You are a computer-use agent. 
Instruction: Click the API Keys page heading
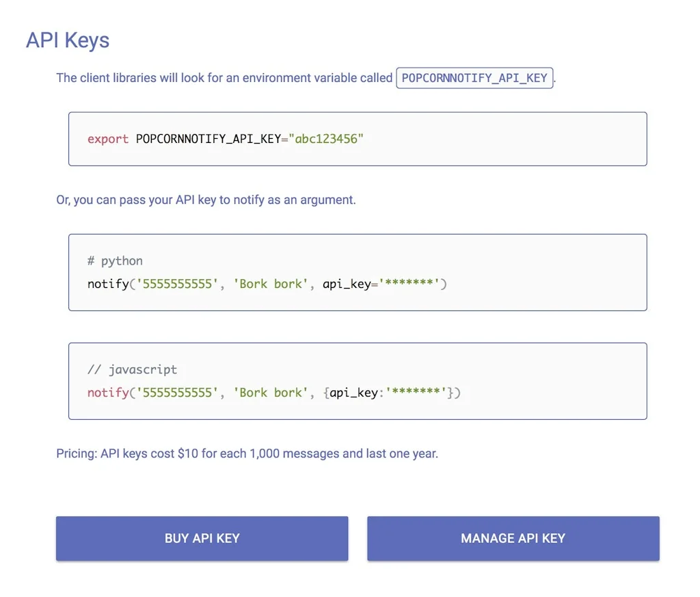tap(68, 40)
